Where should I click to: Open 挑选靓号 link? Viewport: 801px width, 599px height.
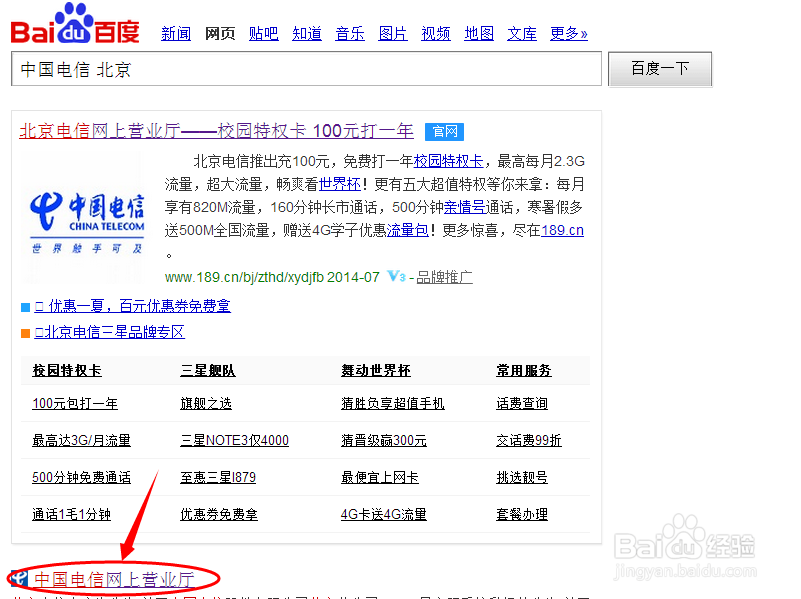[522, 477]
